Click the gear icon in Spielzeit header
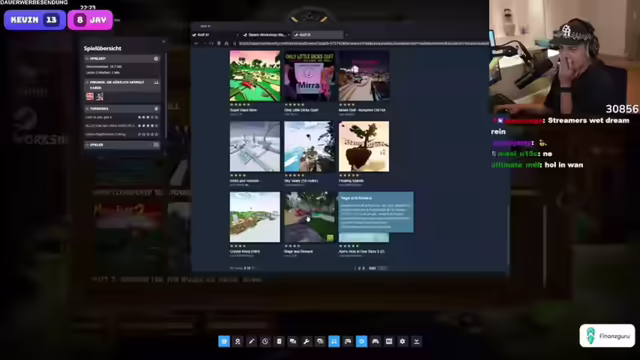 [x=156, y=59]
